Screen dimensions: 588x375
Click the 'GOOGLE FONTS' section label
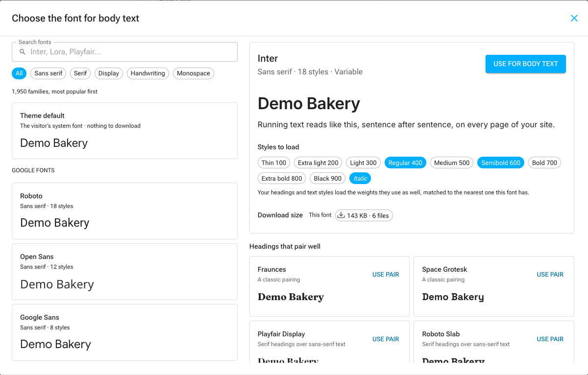(33, 170)
